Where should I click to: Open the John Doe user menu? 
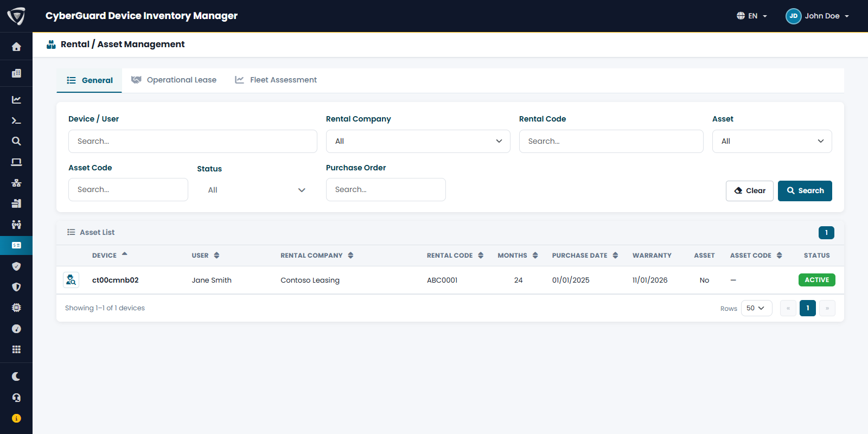coord(818,16)
